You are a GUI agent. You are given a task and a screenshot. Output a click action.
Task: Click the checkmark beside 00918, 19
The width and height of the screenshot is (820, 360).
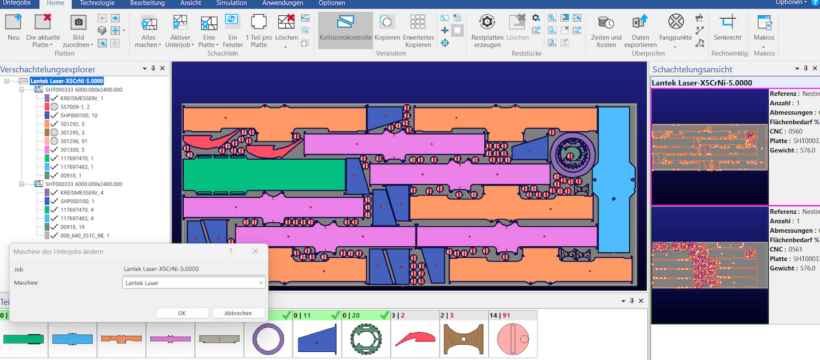click(x=54, y=227)
